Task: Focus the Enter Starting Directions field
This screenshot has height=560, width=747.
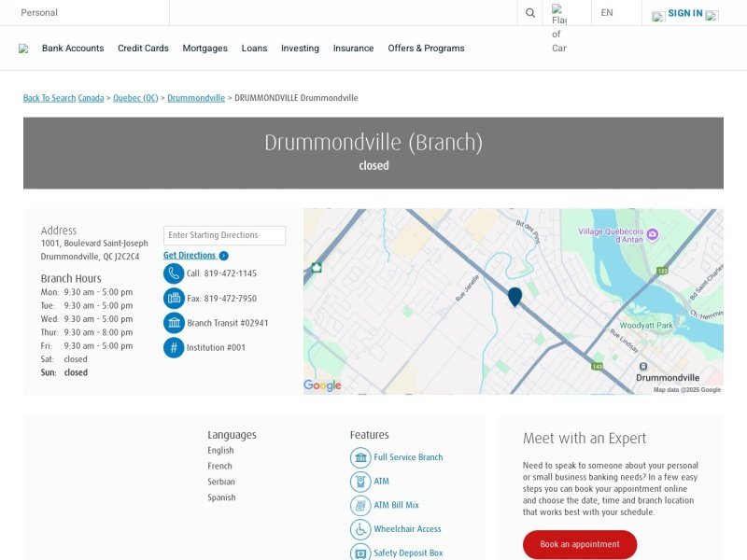Action: pyautogui.click(x=224, y=235)
